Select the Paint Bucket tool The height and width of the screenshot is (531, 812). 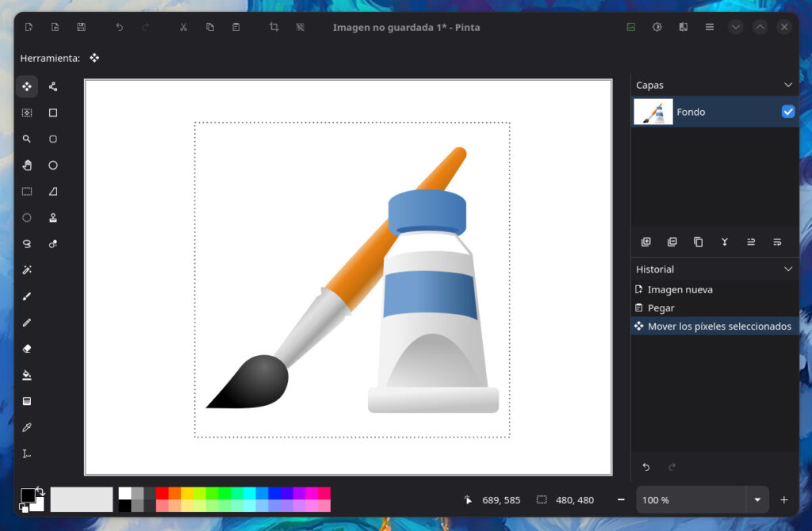[x=27, y=374]
